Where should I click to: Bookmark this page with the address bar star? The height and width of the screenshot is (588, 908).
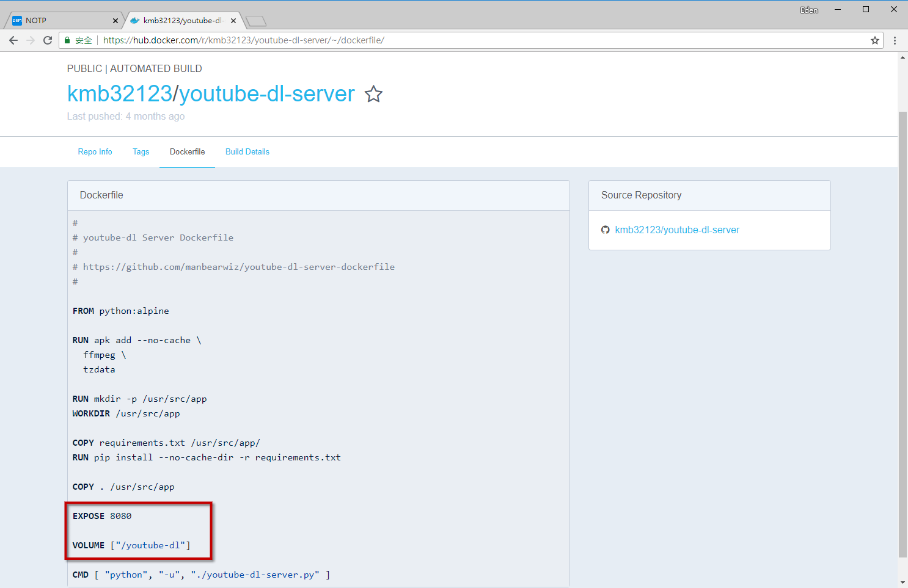[x=875, y=40]
